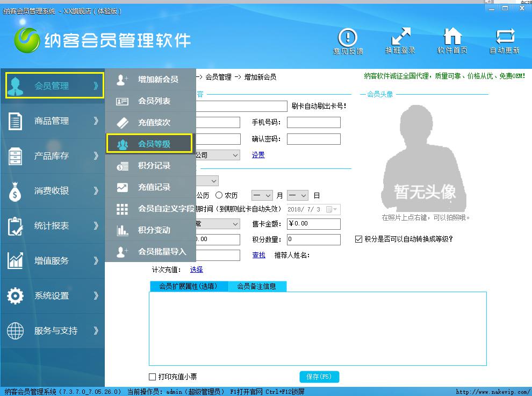Click the 保存(F5) button

(319, 377)
